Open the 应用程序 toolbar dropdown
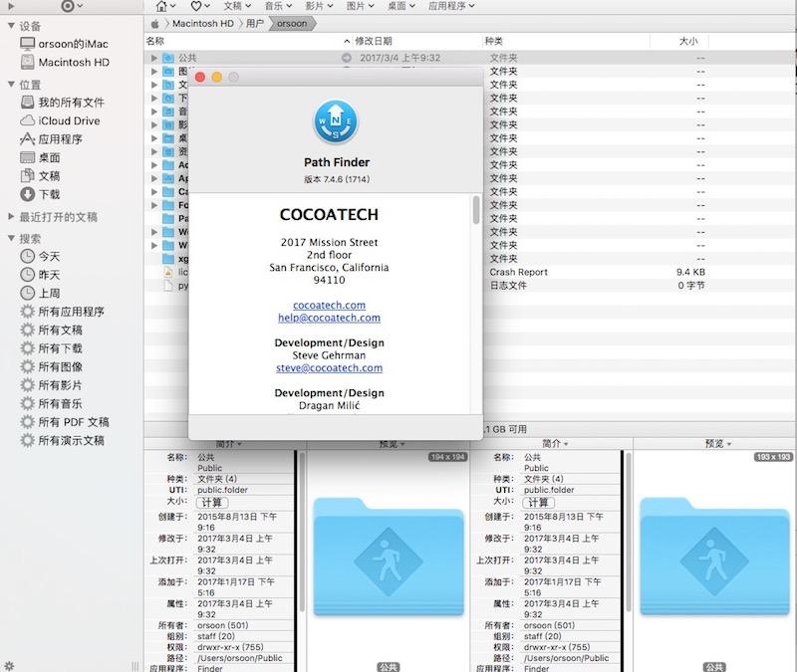Viewport: 797px width, 672px height. coord(451,6)
